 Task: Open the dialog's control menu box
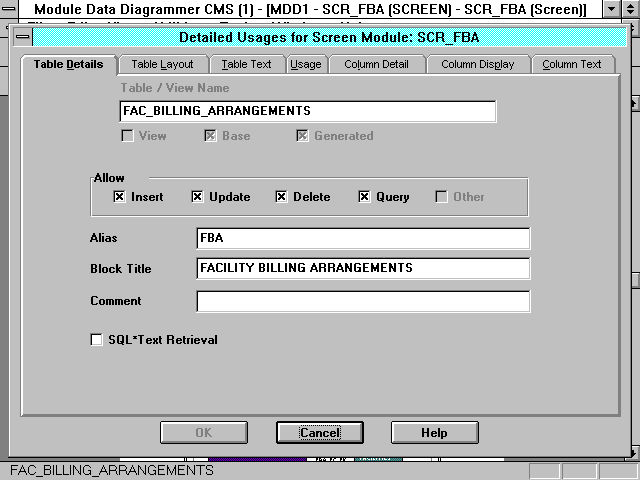click(x=23, y=38)
